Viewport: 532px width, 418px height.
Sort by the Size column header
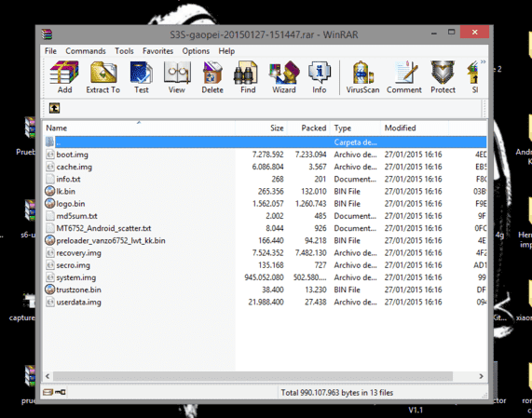click(261, 128)
